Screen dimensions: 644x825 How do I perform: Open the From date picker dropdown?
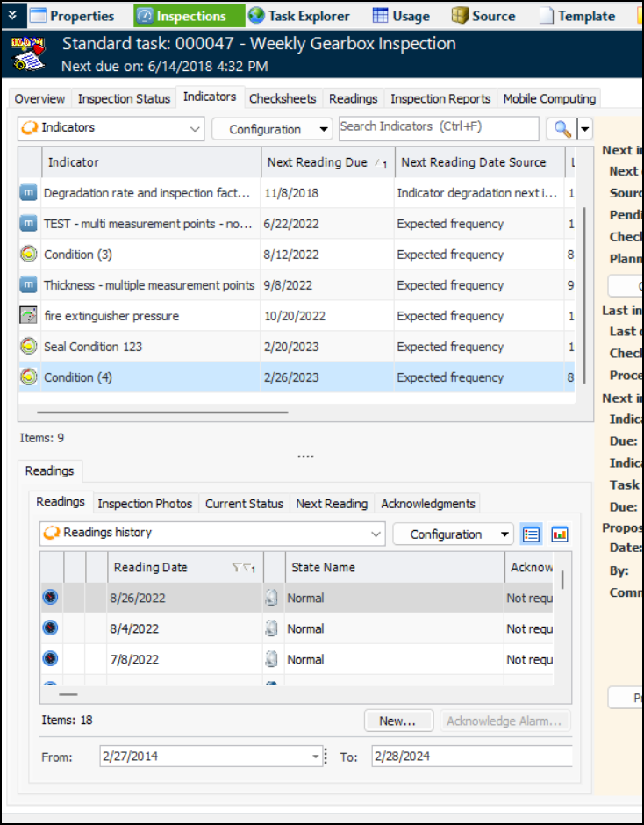point(316,756)
